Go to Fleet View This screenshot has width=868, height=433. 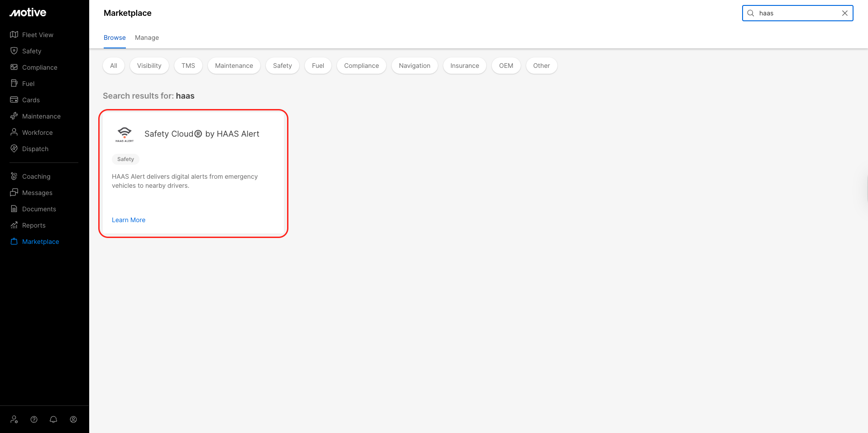pyautogui.click(x=38, y=35)
